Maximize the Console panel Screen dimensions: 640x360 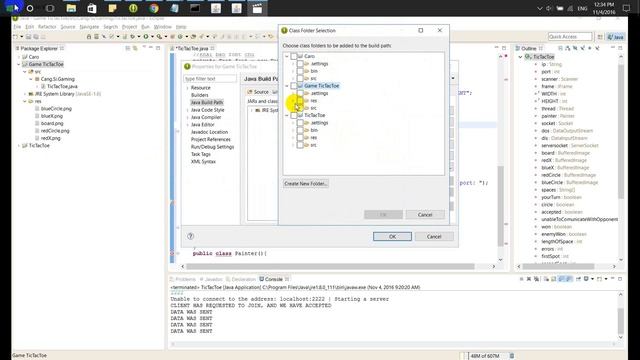tap(620, 279)
